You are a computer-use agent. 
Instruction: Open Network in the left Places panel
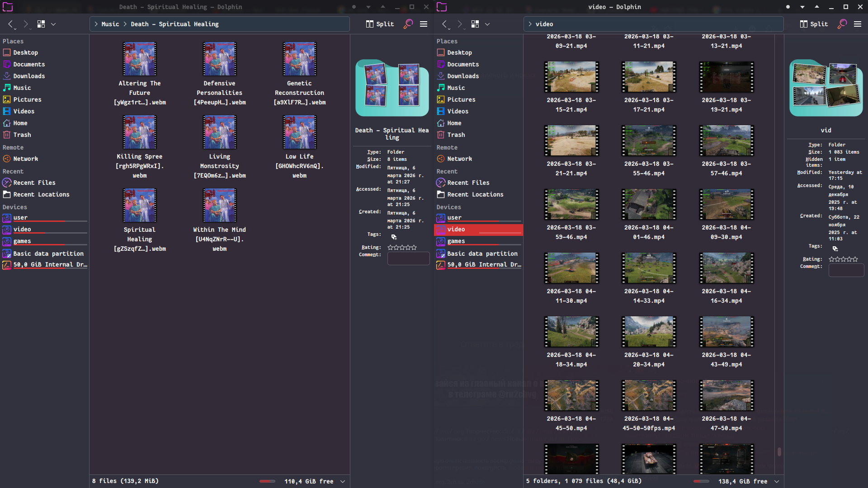pyautogui.click(x=25, y=159)
